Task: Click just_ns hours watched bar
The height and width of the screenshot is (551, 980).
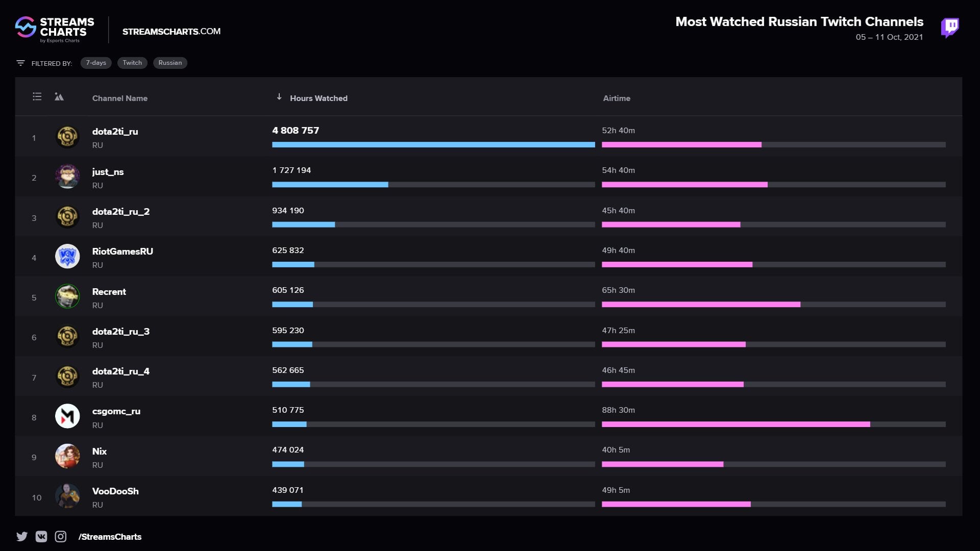Action: tap(330, 185)
